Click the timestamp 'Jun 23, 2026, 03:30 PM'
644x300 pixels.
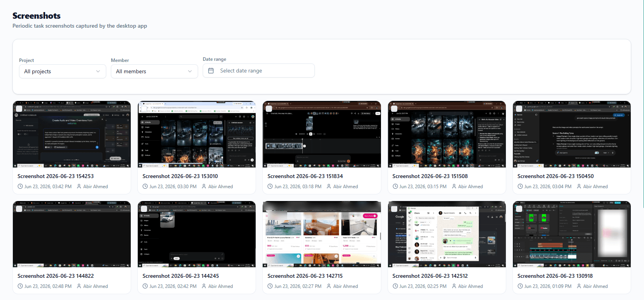(173, 187)
